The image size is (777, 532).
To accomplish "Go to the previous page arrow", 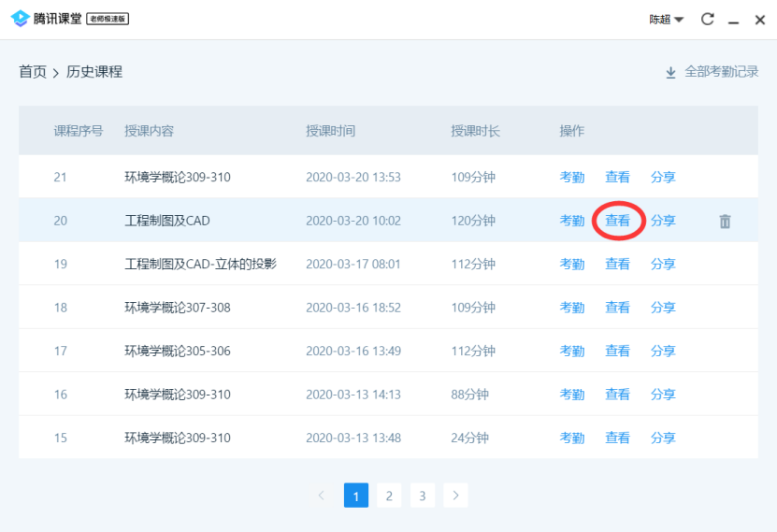I will click(322, 496).
